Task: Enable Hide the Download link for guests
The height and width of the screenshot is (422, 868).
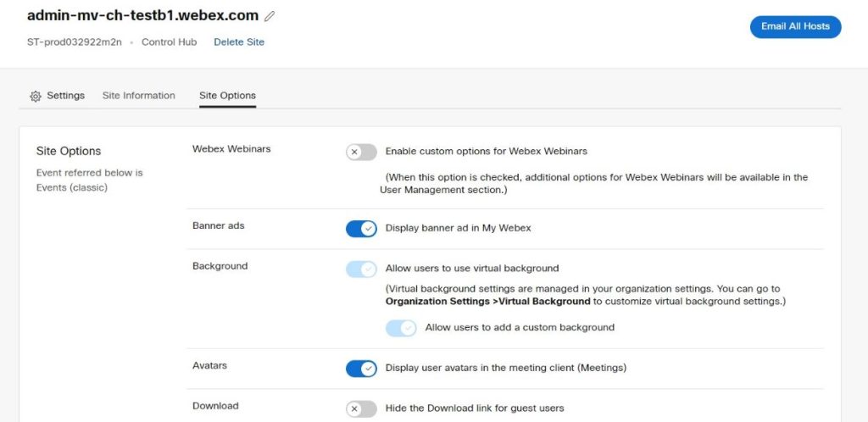Action: [x=361, y=409]
